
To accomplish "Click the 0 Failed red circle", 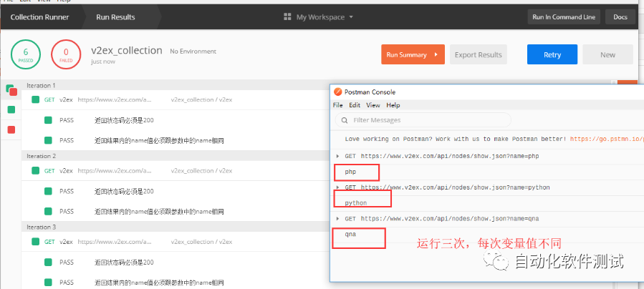I will tap(66, 54).
